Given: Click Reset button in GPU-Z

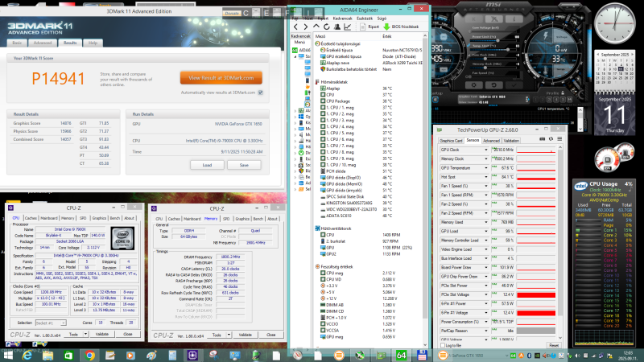Looking at the screenshot, I should (x=554, y=346).
